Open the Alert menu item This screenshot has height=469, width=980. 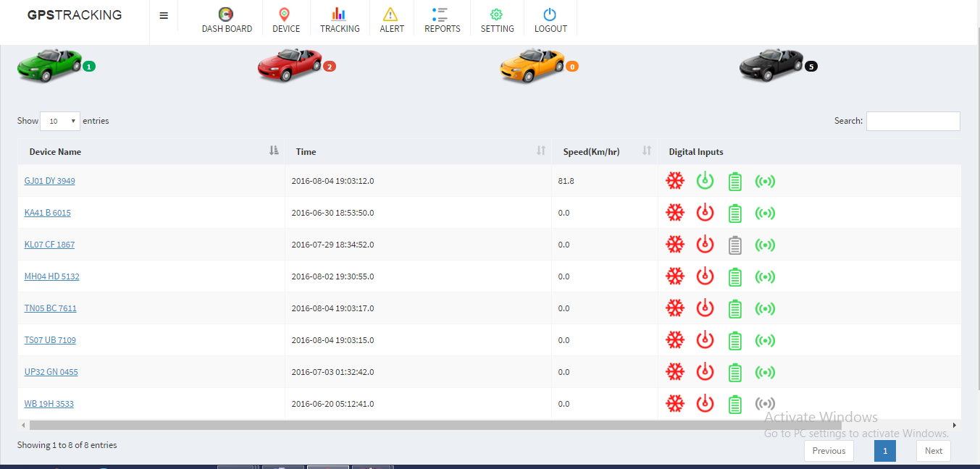(392, 20)
